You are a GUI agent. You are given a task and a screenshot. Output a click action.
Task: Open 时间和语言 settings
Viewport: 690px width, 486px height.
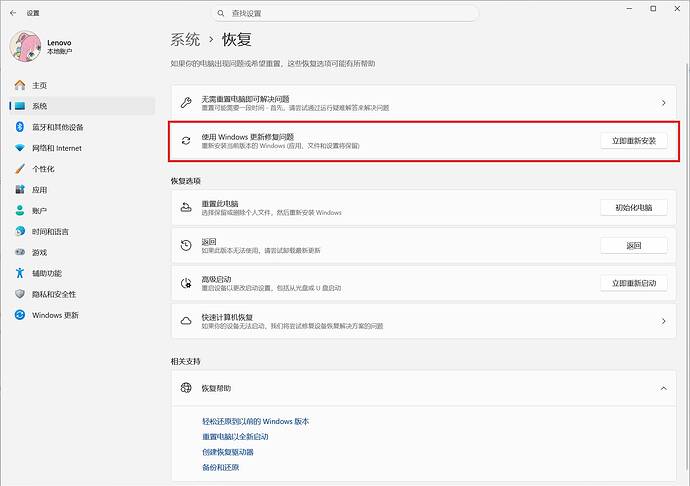point(82,231)
